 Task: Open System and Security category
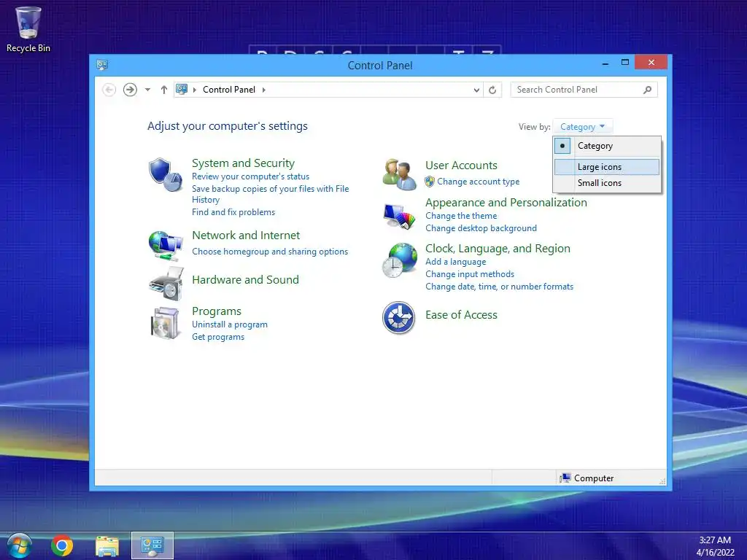(x=243, y=163)
